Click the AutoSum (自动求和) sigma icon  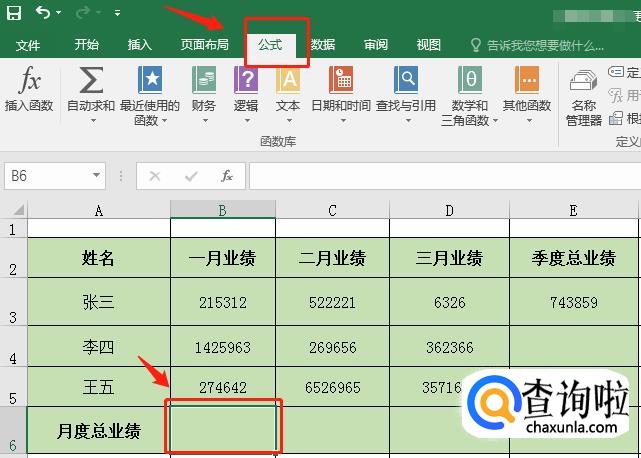click(91, 81)
